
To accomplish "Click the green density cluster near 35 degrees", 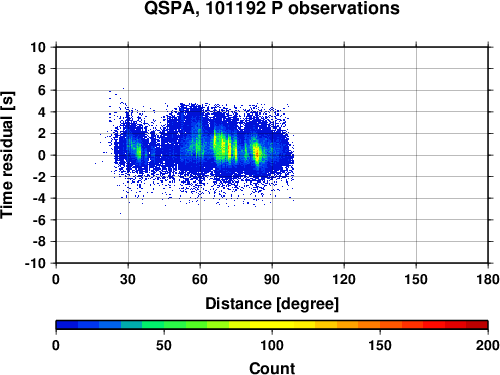I will (x=139, y=151).
